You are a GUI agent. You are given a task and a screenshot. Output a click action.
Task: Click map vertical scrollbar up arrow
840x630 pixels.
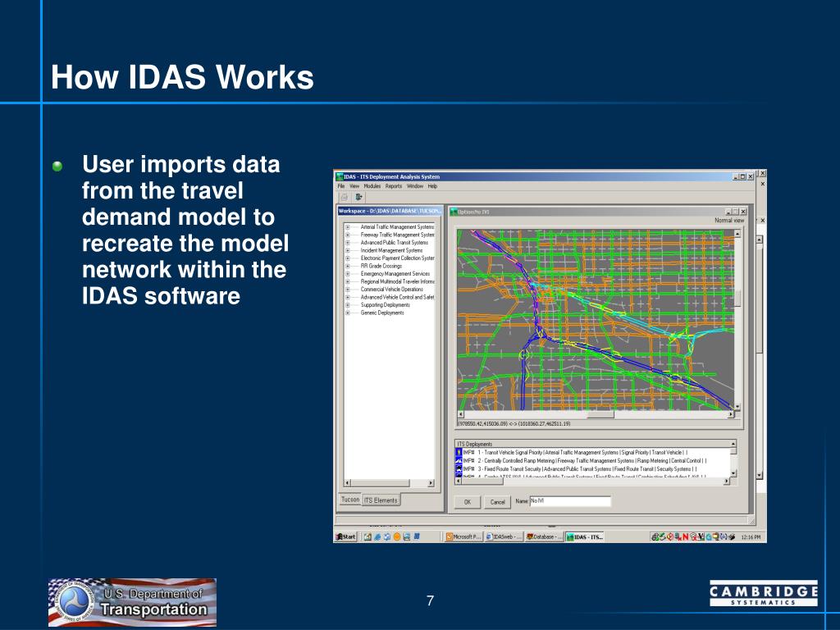[737, 234]
